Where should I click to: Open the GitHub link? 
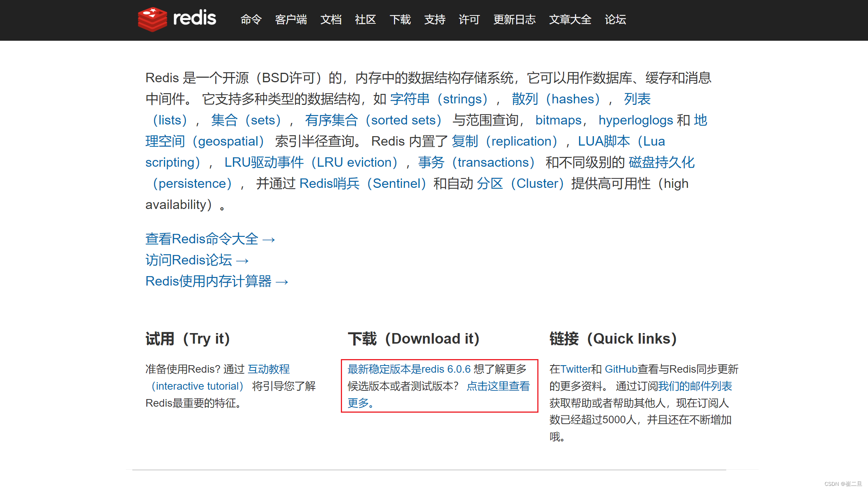pyautogui.click(x=621, y=369)
